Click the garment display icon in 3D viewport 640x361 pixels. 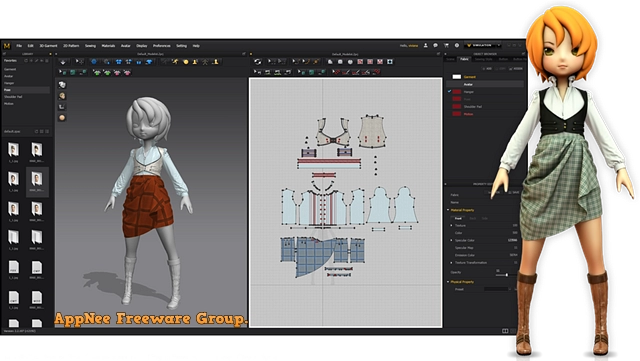62,85
